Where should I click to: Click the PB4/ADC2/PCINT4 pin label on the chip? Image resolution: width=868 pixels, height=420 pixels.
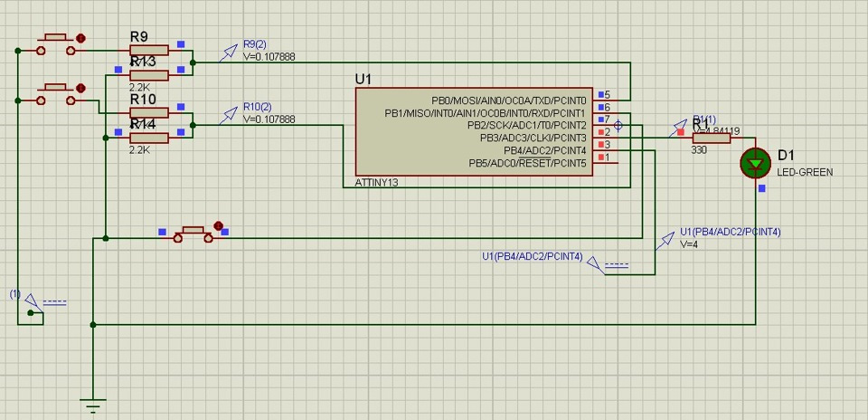(544, 151)
